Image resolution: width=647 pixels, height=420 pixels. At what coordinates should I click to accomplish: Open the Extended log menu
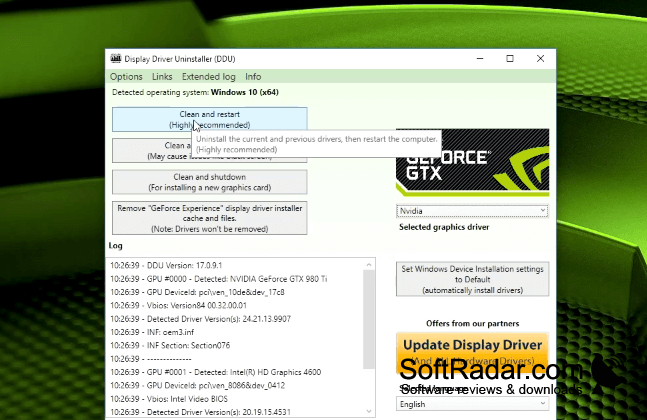208,77
